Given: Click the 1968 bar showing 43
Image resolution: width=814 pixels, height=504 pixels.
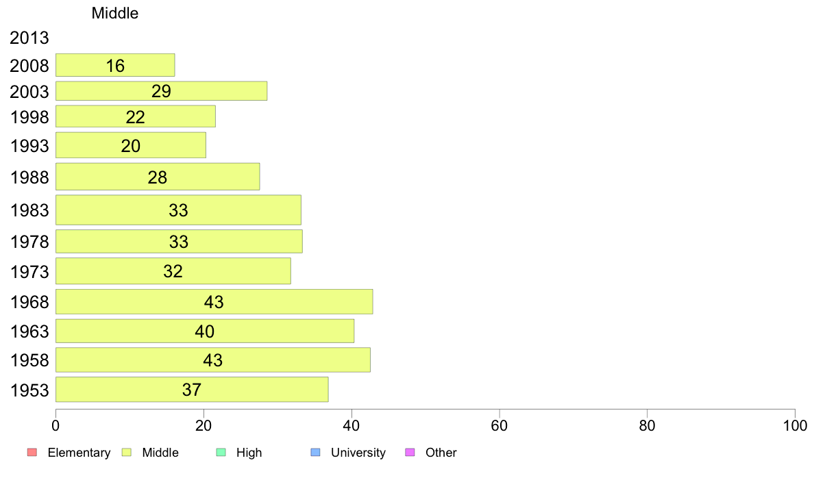Looking at the screenshot, I should pos(214,301).
